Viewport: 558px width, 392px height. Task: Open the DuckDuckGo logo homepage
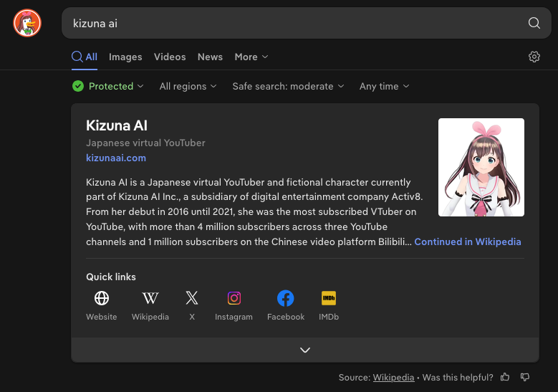pyautogui.click(x=27, y=23)
